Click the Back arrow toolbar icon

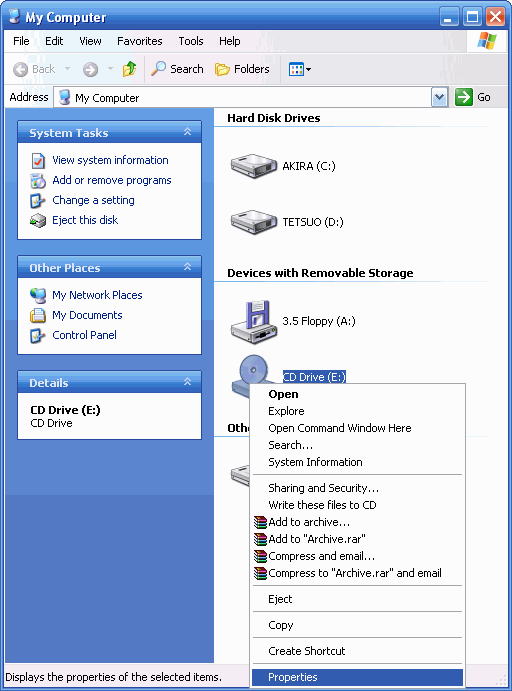click(x=20, y=69)
